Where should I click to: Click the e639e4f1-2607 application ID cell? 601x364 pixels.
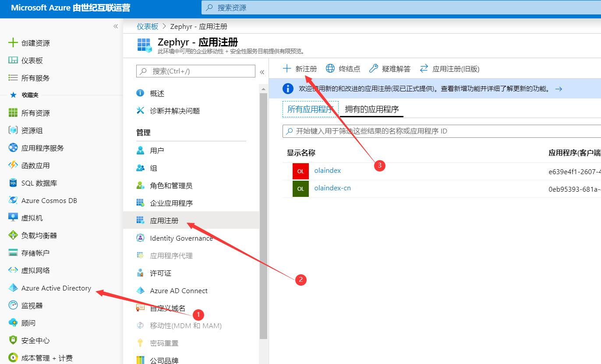pos(574,171)
